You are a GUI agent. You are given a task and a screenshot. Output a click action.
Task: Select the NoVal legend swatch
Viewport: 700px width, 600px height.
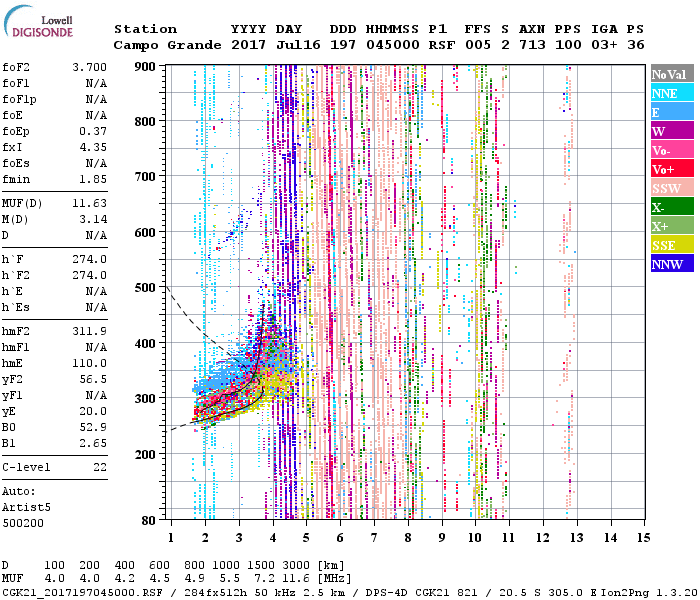click(x=671, y=74)
